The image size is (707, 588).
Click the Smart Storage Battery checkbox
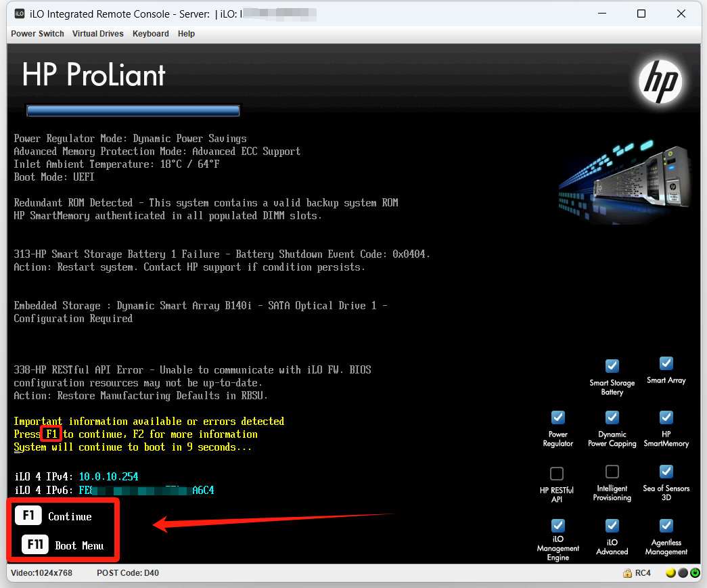point(612,366)
